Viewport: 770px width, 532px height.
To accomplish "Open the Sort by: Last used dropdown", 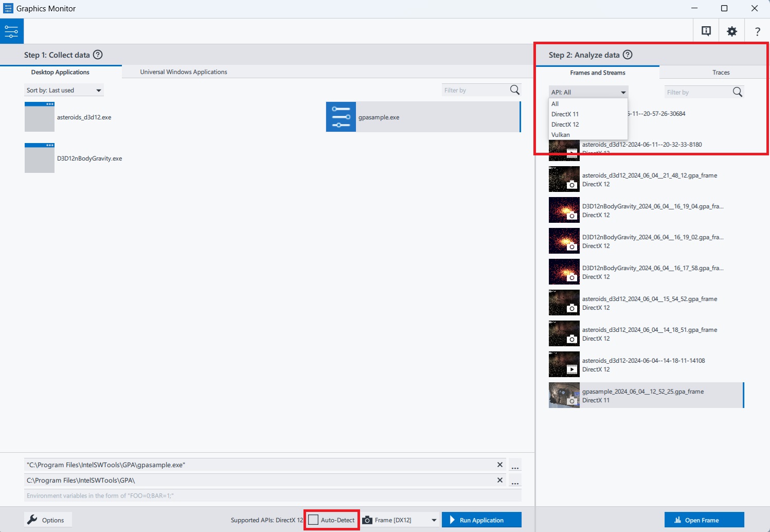I will click(64, 90).
